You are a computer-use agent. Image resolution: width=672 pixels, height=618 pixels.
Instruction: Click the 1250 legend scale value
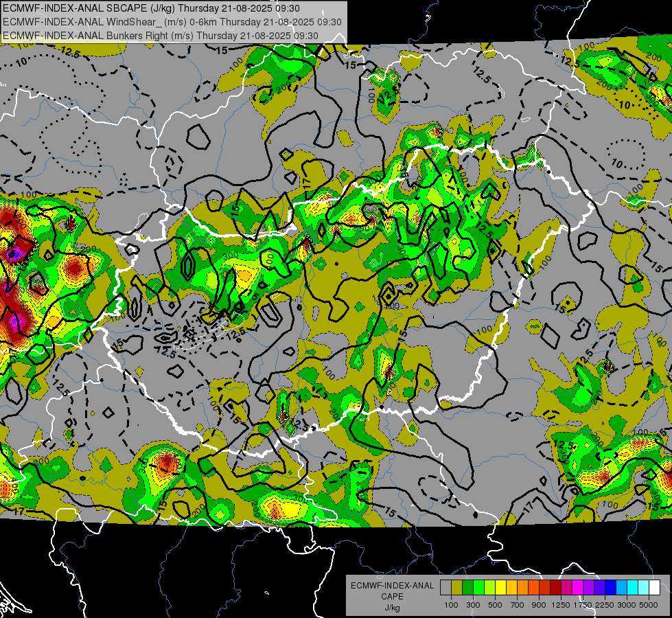(x=561, y=605)
